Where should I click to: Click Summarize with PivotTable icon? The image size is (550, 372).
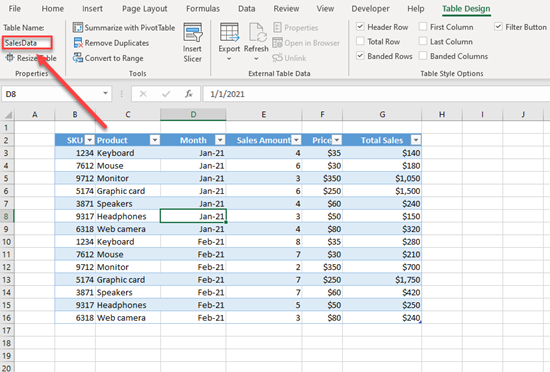78,27
